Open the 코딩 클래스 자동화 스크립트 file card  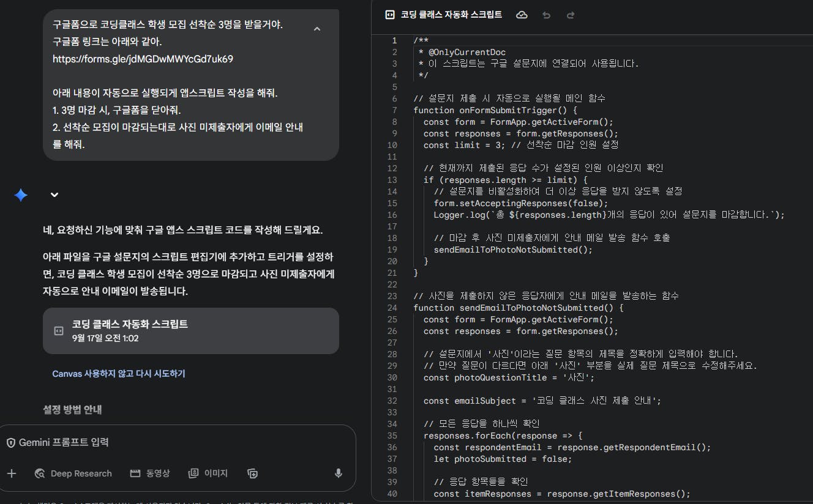191,331
